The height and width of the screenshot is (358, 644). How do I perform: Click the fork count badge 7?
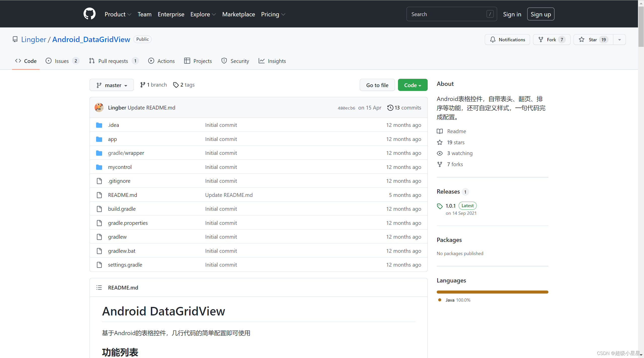tap(562, 40)
